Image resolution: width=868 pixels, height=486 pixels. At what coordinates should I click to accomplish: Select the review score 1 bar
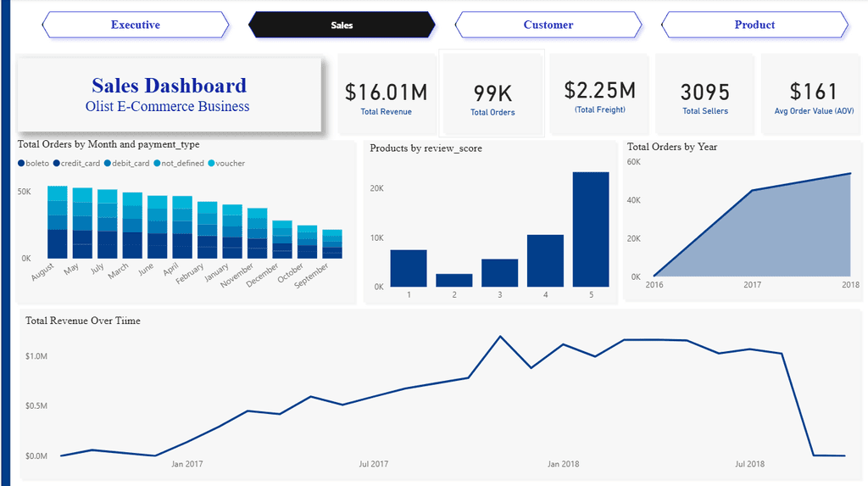pos(409,268)
